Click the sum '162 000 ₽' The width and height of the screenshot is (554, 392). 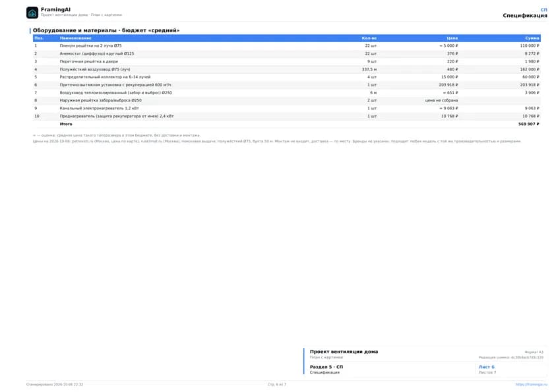(x=530, y=70)
